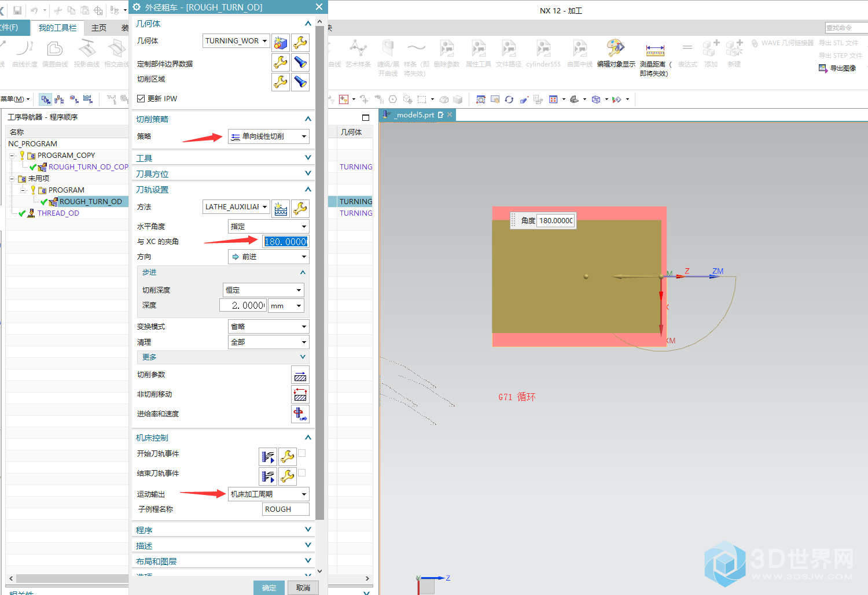
Task: Open the direction dropdown showing 前进
Action: 269,257
